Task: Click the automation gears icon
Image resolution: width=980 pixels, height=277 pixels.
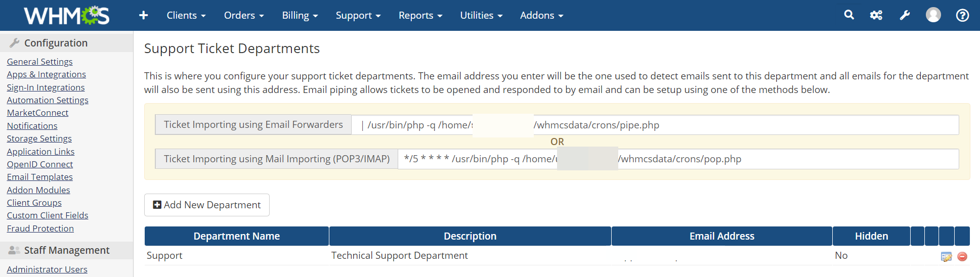Action: click(876, 15)
